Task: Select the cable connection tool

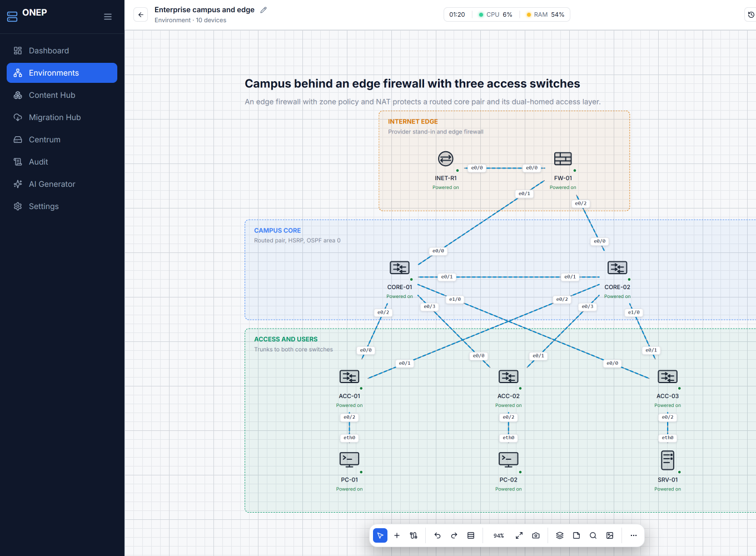Action: 414,535
